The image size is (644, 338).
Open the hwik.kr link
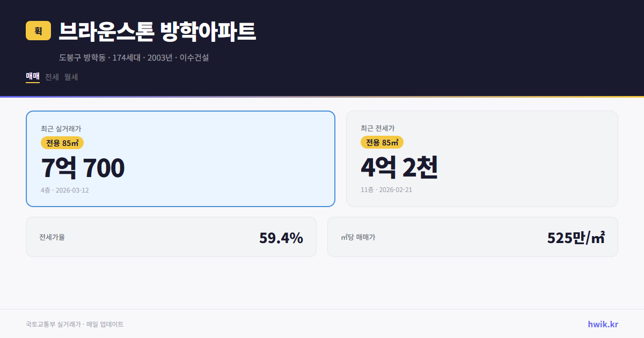[x=602, y=324]
